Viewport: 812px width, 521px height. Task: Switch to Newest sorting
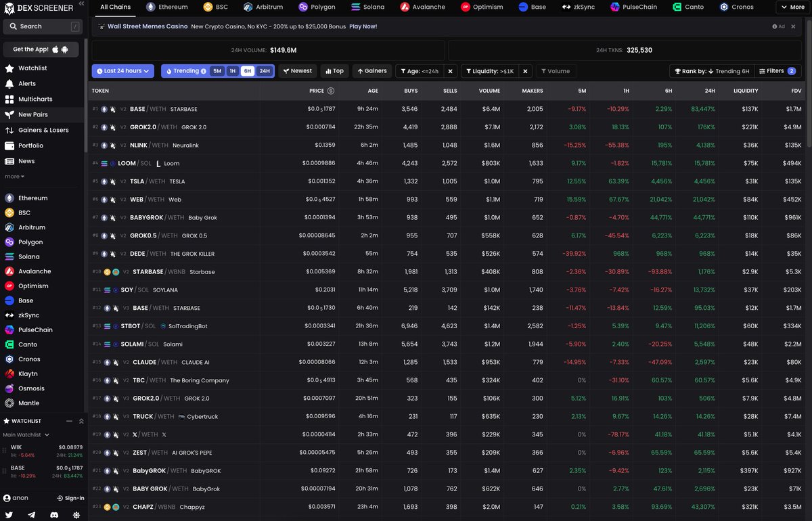[x=298, y=71]
